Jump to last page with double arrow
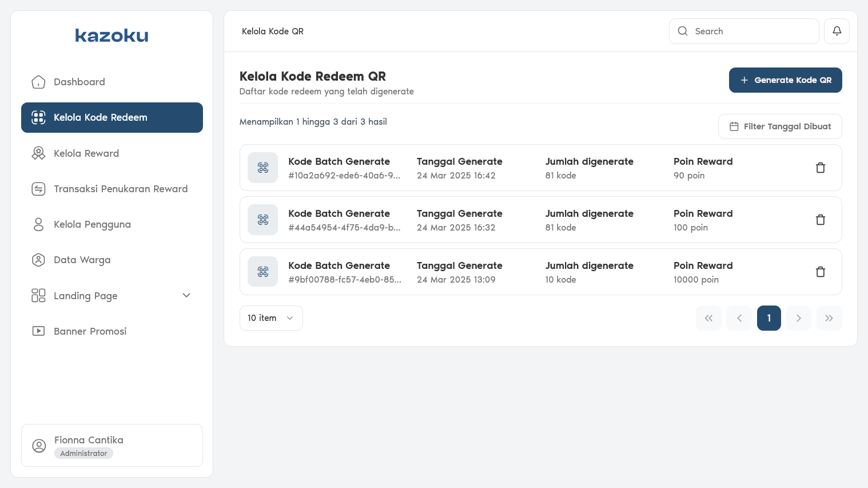The width and height of the screenshot is (868, 488). (829, 318)
